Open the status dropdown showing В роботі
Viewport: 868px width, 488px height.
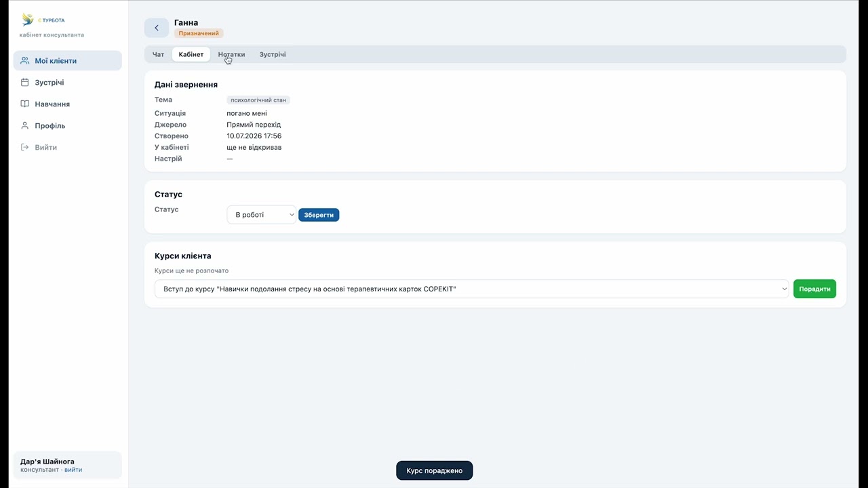pos(262,215)
